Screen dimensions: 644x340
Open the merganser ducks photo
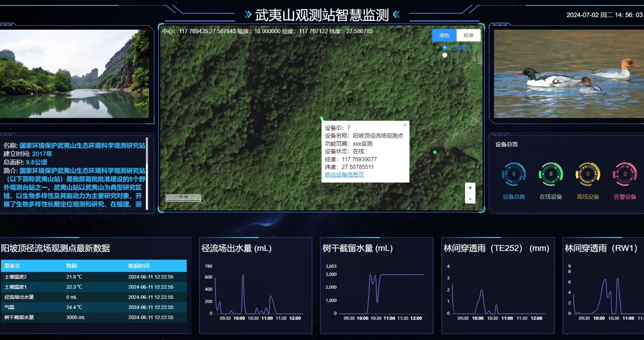tap(569, 74)
